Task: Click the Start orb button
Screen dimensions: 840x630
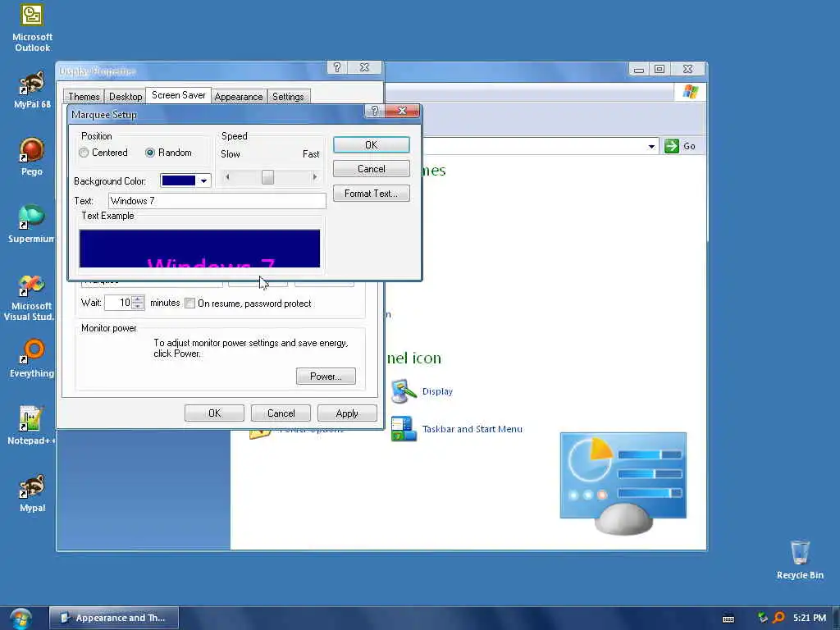Action: 21,619
